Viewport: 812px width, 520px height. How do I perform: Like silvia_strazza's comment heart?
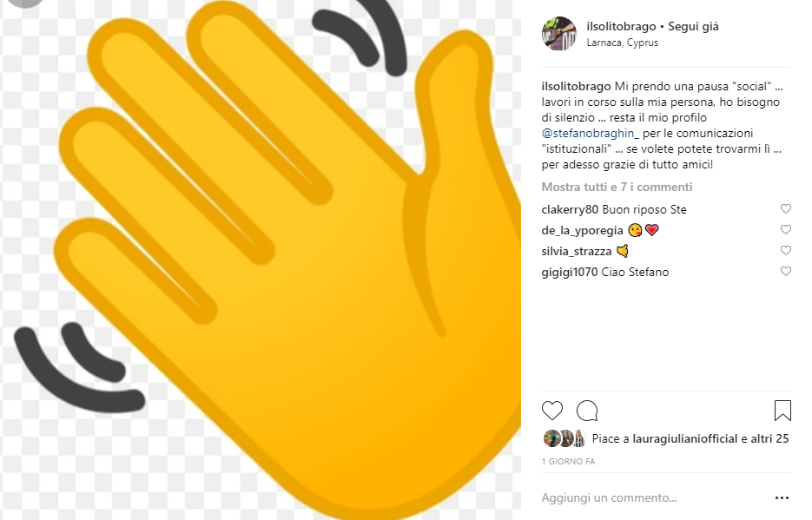786,250
